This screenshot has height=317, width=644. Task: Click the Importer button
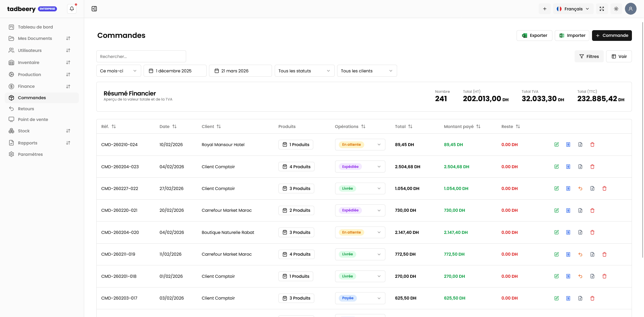click(572, 36)
